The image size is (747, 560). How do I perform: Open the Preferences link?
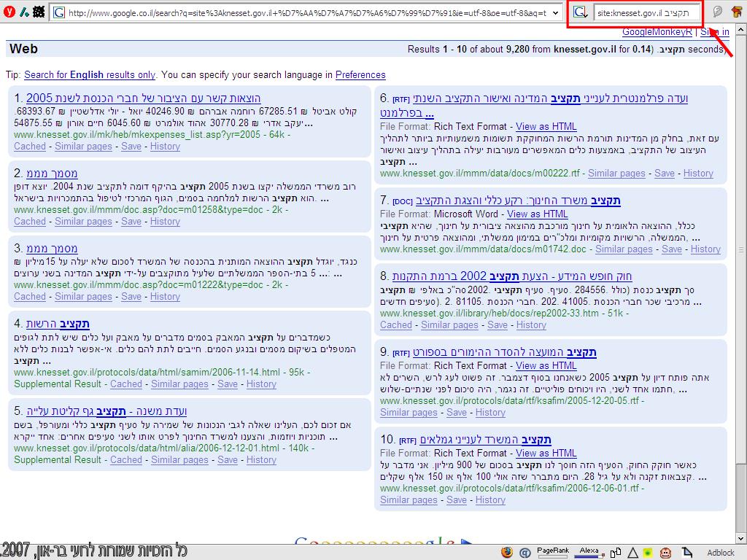point(360,75)
